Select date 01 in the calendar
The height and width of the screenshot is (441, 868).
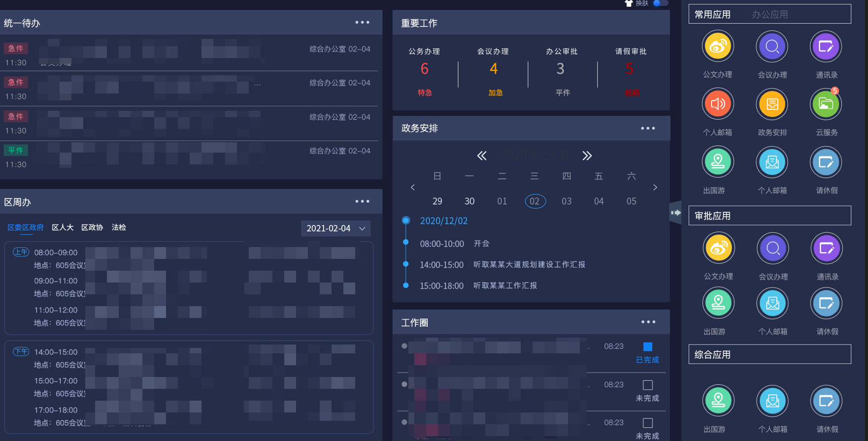(502, 201)
